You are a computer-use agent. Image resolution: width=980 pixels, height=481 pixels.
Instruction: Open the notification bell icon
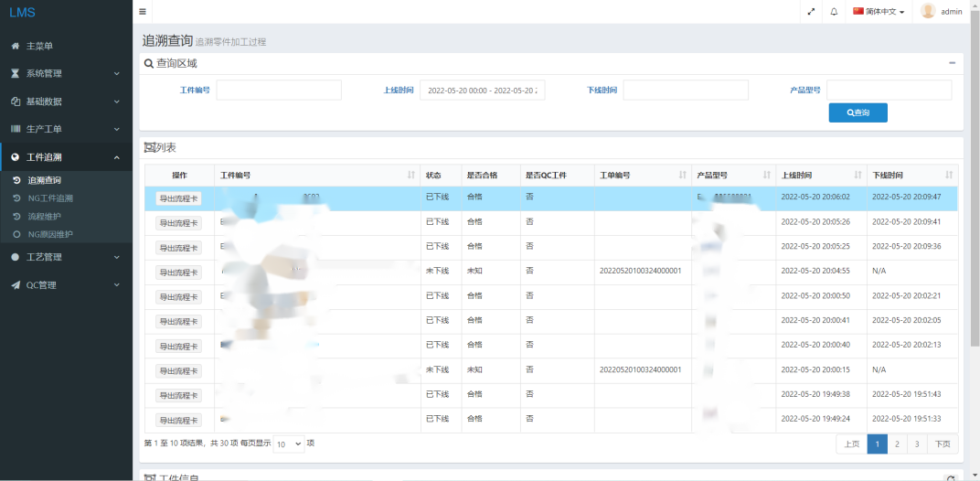tap(834, 12)
